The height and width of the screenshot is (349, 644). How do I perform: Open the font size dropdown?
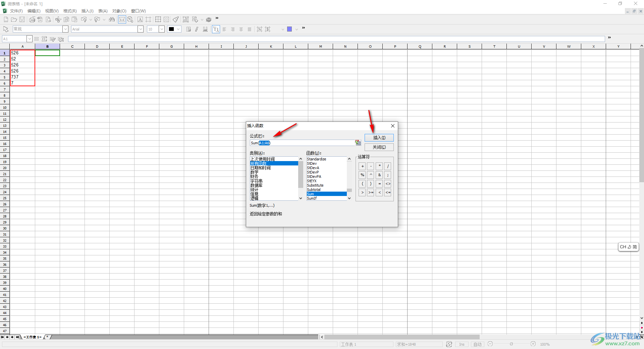(x=162, y=29)
